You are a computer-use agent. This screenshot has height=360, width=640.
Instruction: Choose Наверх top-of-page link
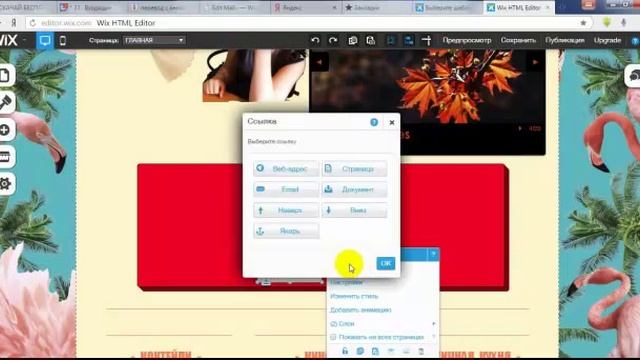pyautogui.click(x=286, y=210)
